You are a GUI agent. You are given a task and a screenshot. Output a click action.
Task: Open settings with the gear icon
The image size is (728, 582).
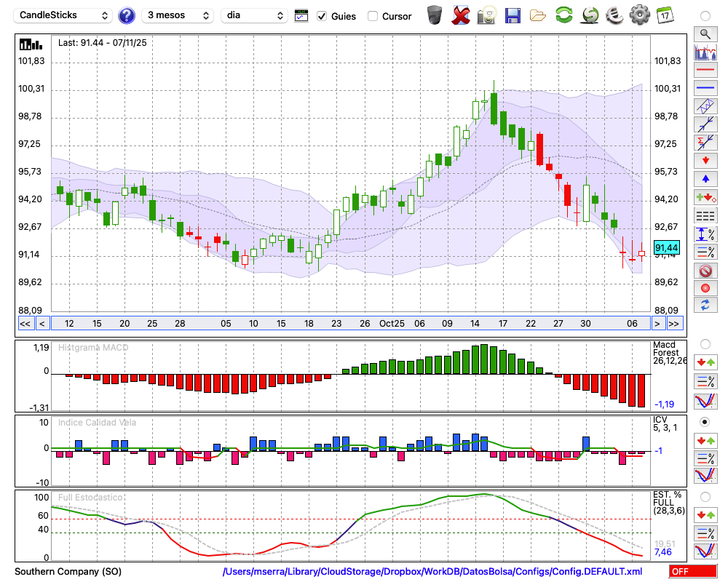tap(639, 15)
